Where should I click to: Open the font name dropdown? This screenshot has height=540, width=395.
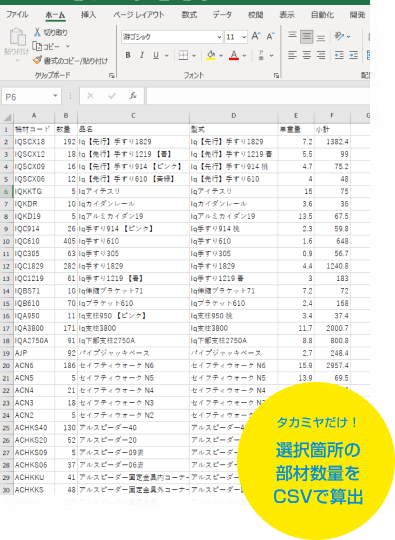(x=219, y=37)
